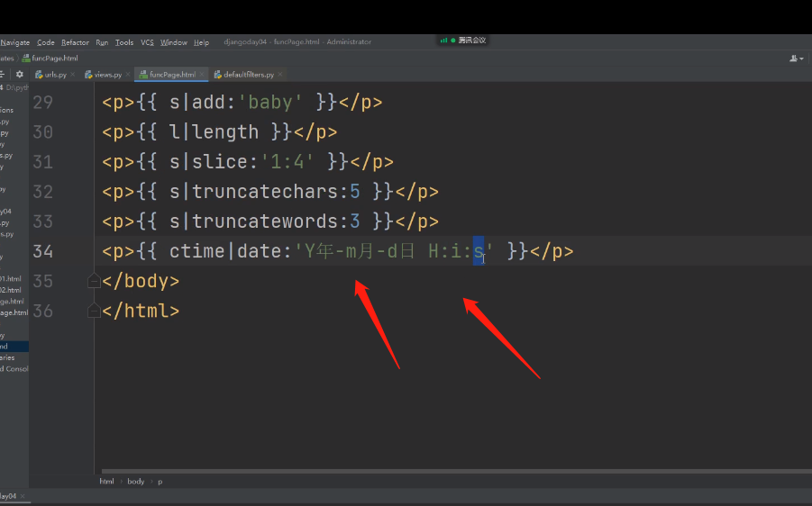812x506 pixels.
Task: Click funcPage.html in the navigation breadcrumb
Action: pyautogui.click(x=55, y=59)
